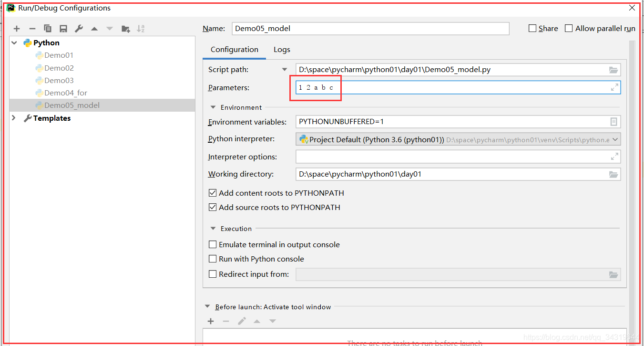Viewport: 644px width, 346px height.
Task: Uncheck Add content roots to PYTHONPATH
Action: click(x=213, y=193)
